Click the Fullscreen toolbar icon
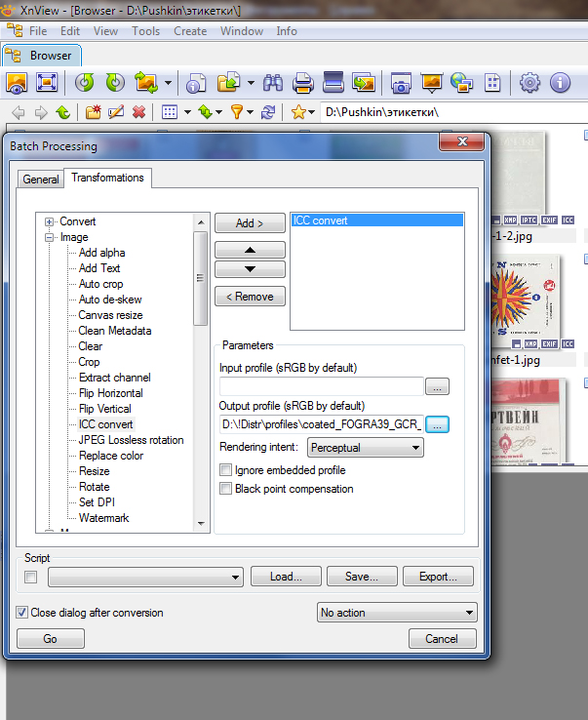 pyautogui.click(x=47, y=83)
